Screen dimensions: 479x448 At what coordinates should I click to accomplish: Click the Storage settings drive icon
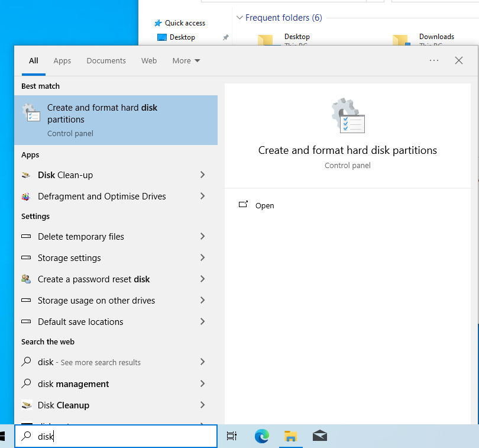tap(26, 258)
